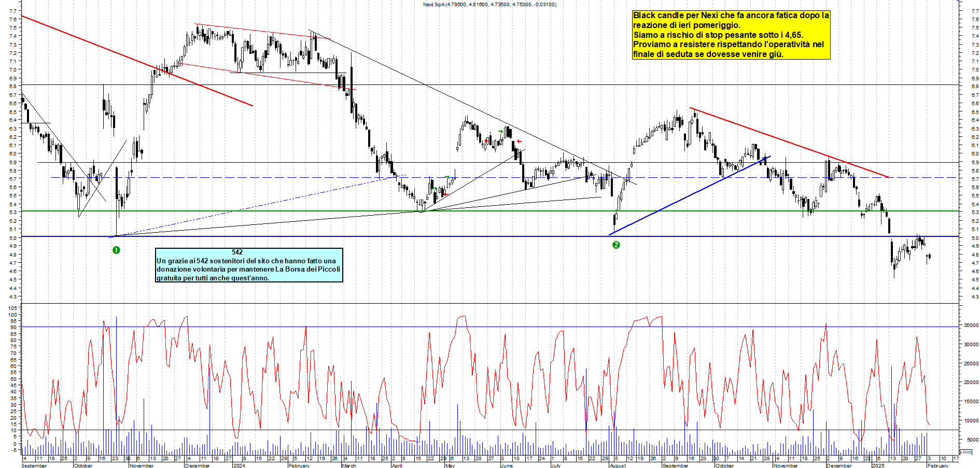Viewport: 980px width, 468px height.
Task: Click the 'March' month label
Action: 349,465
